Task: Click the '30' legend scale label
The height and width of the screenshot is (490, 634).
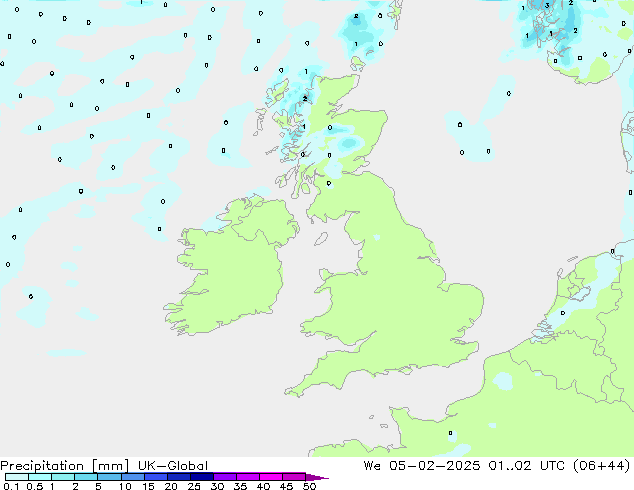Action: click(217, 486)
